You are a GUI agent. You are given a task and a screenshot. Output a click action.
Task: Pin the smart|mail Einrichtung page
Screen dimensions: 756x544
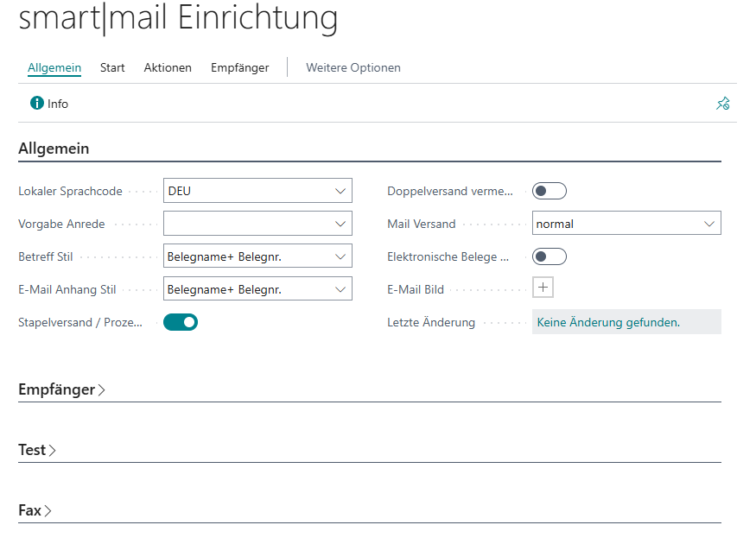click(722, 103)
